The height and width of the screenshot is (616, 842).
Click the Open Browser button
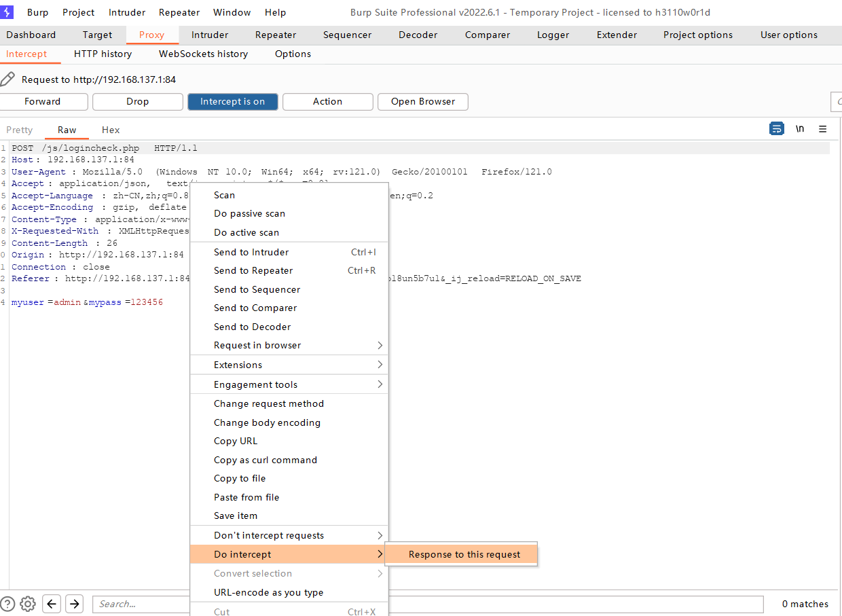coord(423,101)
